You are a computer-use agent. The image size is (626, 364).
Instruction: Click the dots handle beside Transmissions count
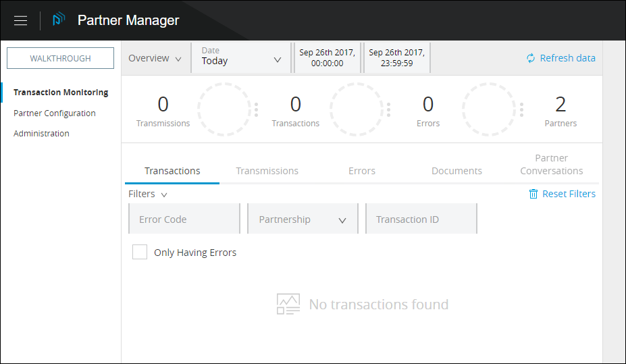[x=256, y=109]
